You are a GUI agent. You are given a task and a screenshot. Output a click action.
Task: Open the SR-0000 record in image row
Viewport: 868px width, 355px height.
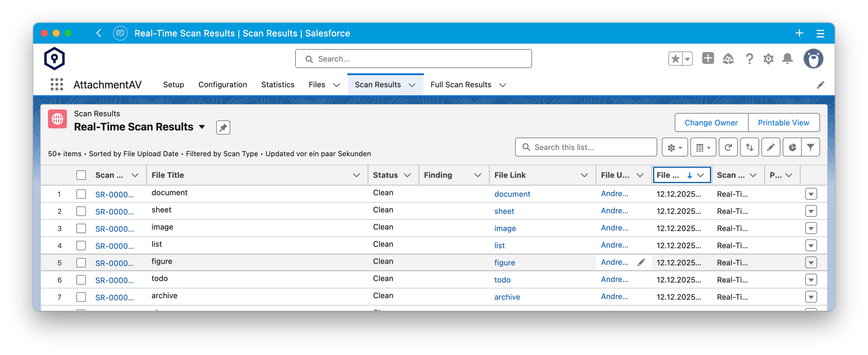click(114, 229)
